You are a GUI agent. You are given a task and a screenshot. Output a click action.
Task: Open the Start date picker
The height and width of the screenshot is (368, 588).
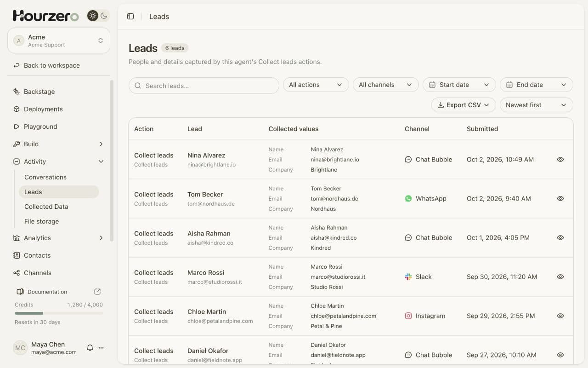tap(459, 85)
